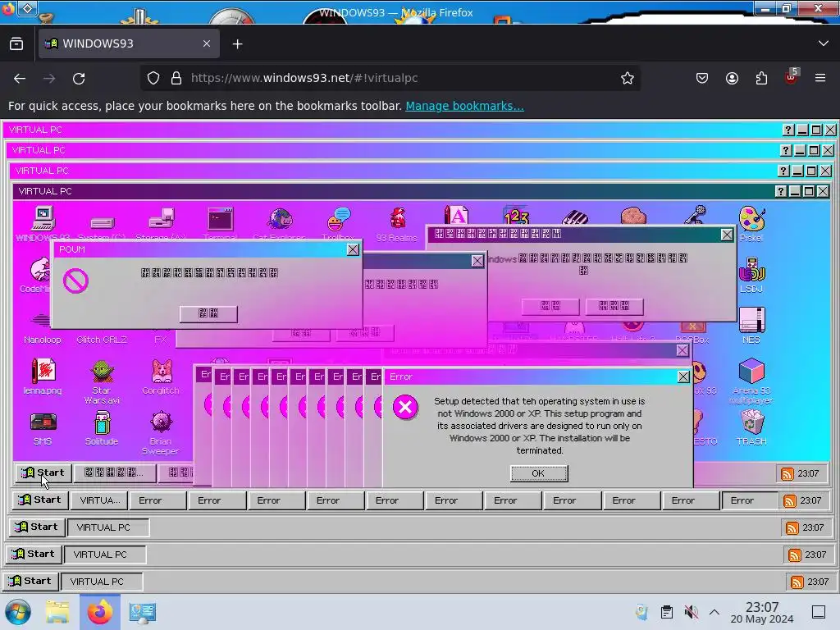Show hidden system tray icons

coord(714,612)
